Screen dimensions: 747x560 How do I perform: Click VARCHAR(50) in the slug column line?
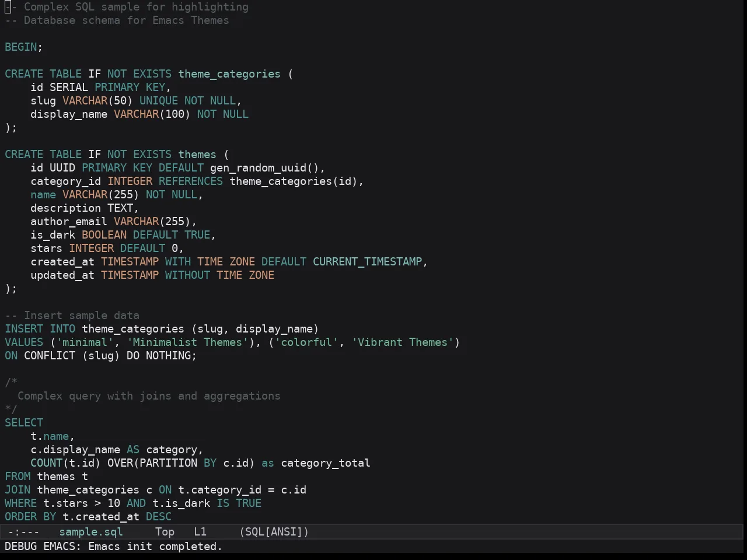pyautogui.click(x=97, y=101)
